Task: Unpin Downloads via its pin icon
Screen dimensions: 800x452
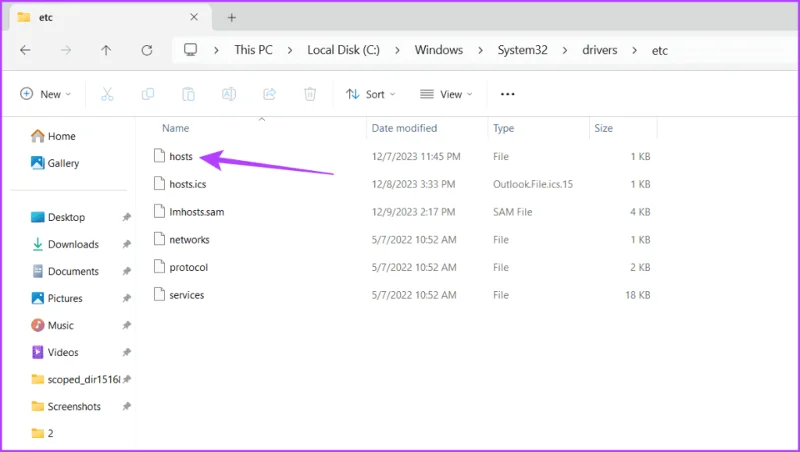Action: [x=127, y=244]
